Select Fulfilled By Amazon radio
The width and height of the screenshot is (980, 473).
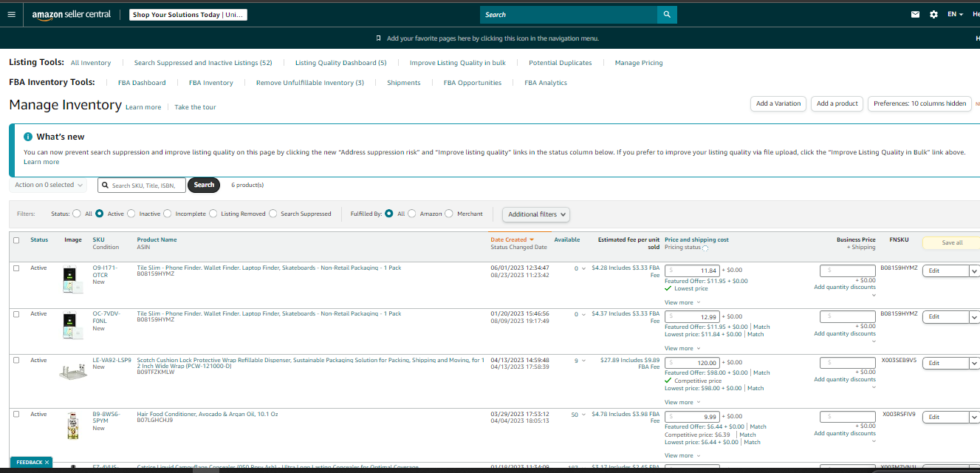[x=412, y=214]
